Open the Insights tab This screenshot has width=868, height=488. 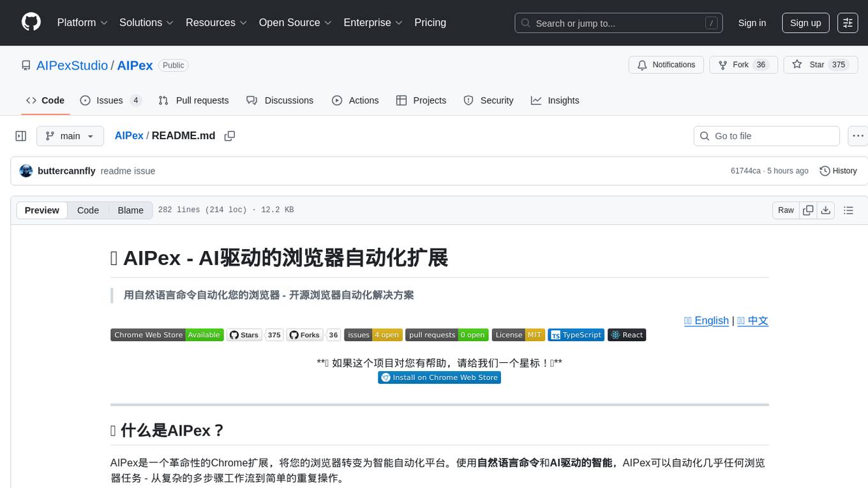click(555, 100)
